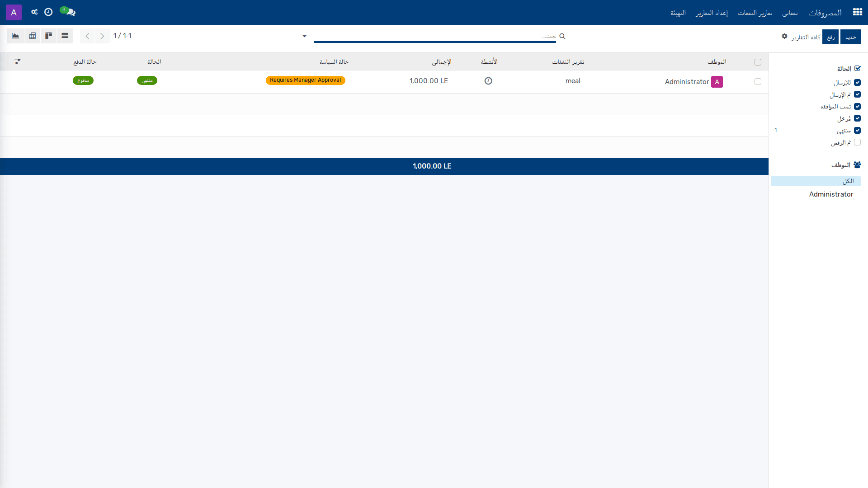Open the التهيئة menu

[678, 13]
